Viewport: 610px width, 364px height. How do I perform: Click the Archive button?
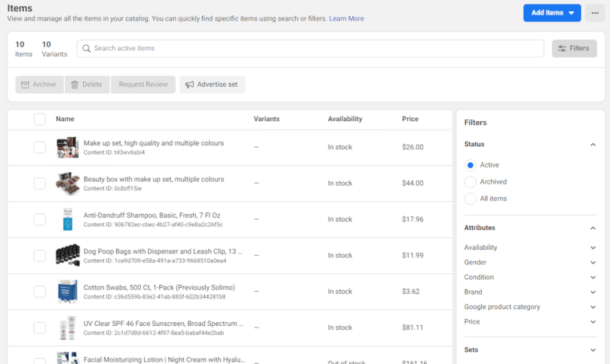point(40,85)
